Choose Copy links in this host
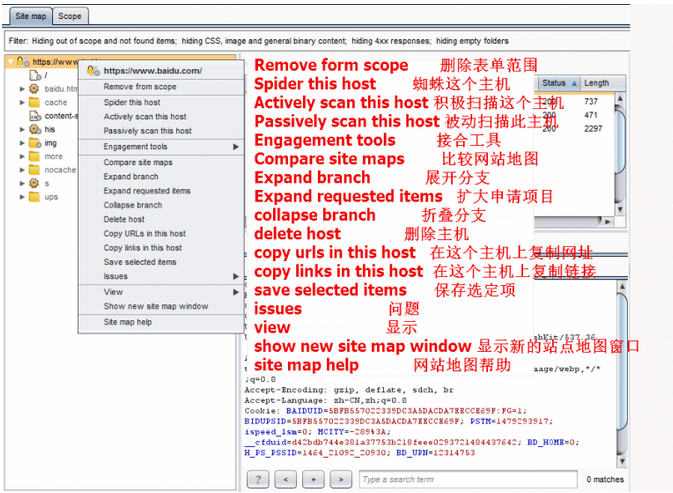The width and height of the screenshot is (673, 493). 161,248
